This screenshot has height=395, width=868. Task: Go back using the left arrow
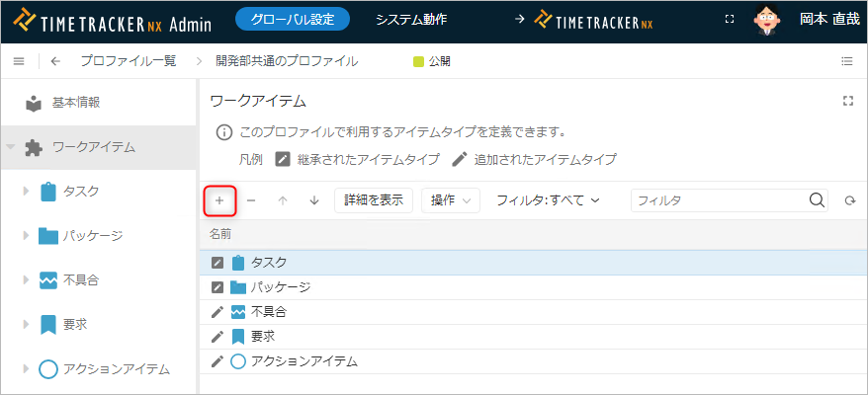(x=55, y=61)
